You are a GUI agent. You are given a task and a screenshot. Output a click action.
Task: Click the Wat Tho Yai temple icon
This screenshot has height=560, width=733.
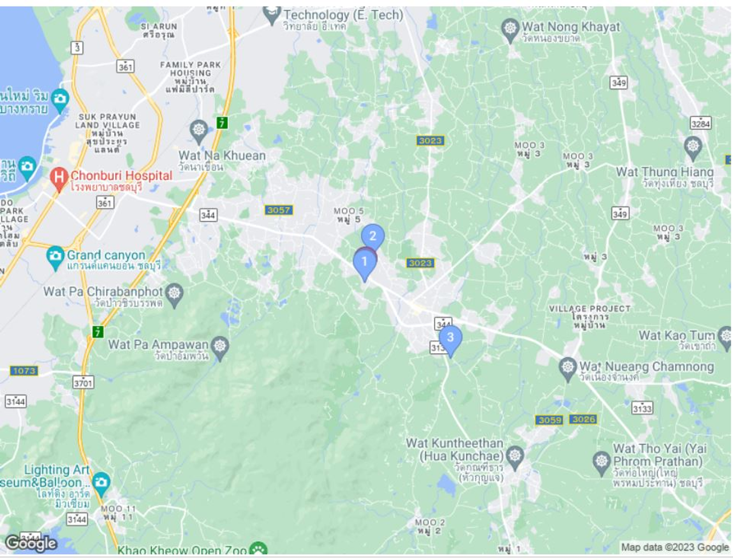(601, 463)
